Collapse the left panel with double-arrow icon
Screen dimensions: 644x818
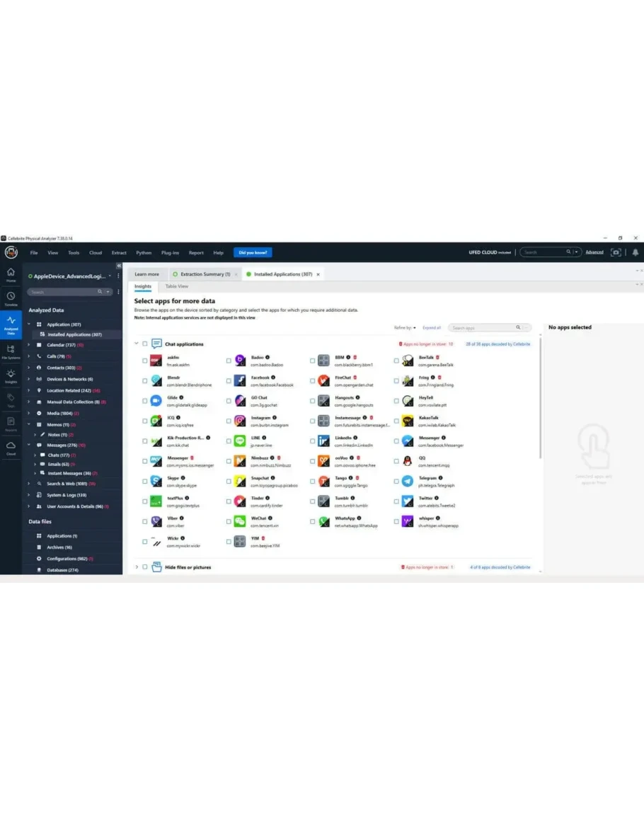[x=119, y=266]
